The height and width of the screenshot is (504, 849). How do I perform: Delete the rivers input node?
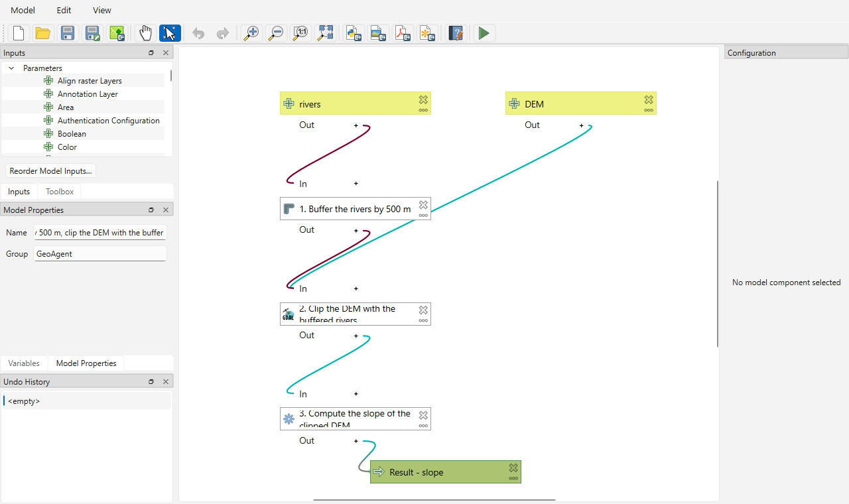(x=423, y=99)
